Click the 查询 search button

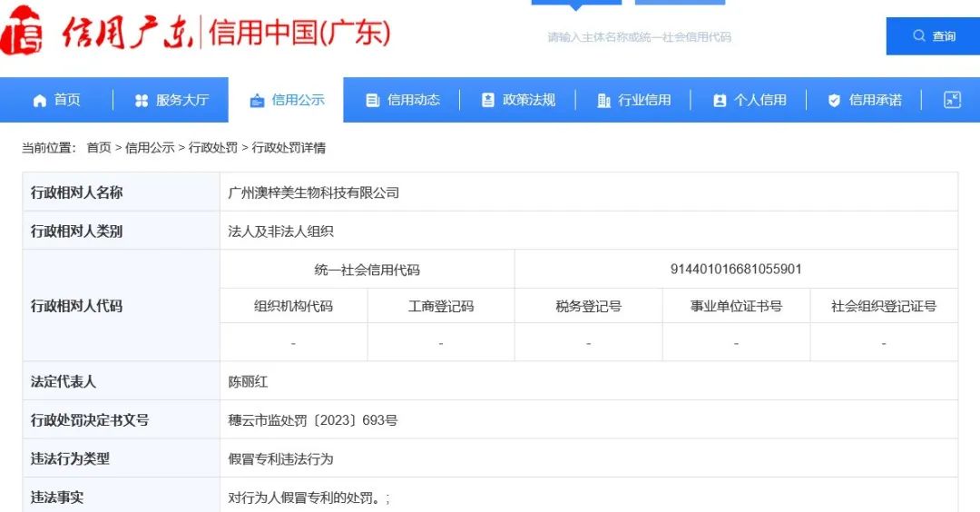[x=933, y=36]
